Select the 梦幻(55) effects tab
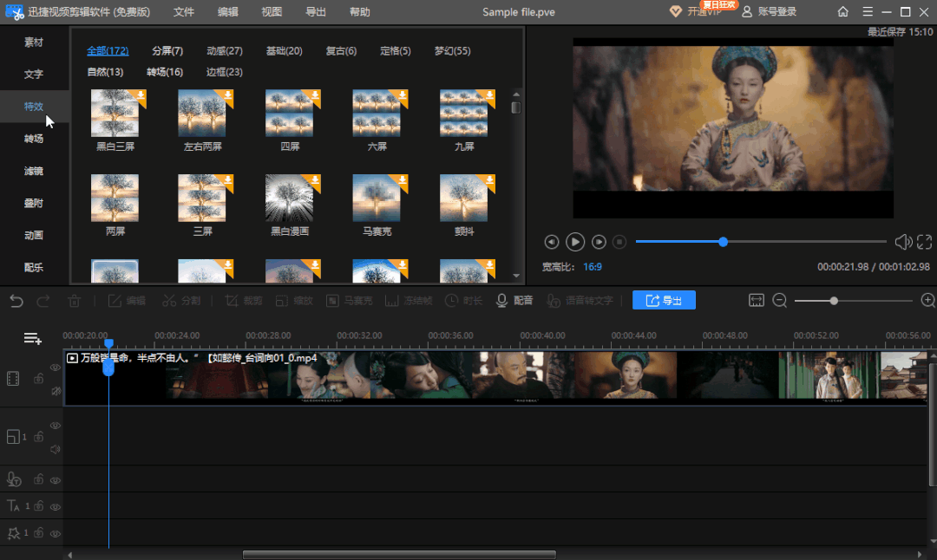Viewport: 937px width, 560px height. pyautogui.click(x=452, y=51)
